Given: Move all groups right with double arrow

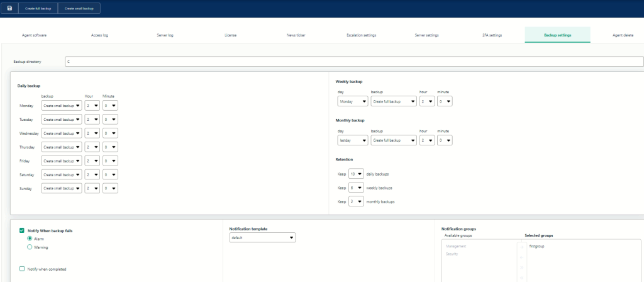Looking at the screenshot, I should coord(521,268).
